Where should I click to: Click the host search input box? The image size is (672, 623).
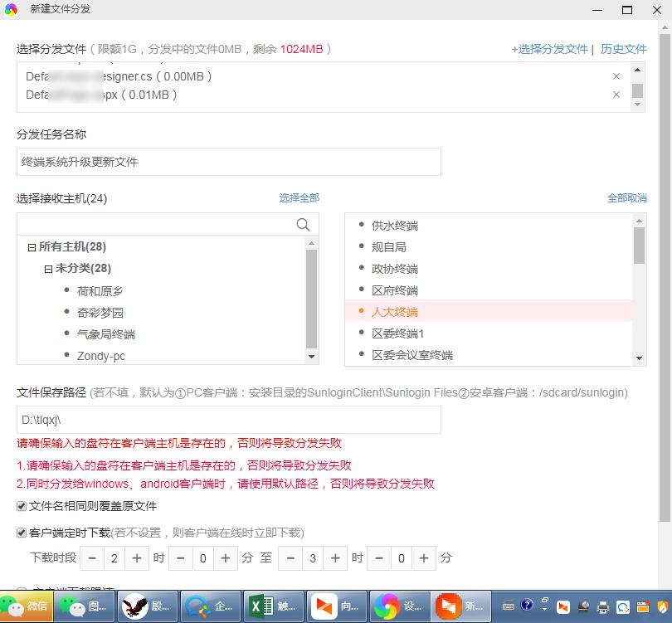(x=157, y=224)
